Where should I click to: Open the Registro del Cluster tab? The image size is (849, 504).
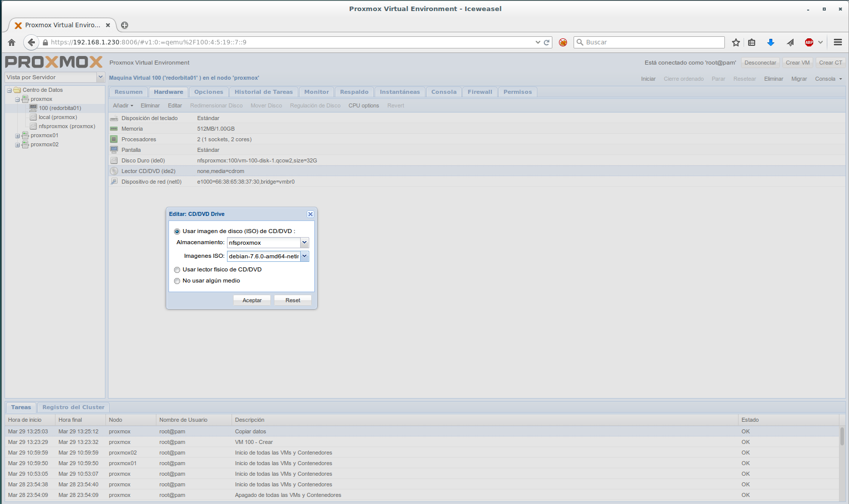tap(73, 407)
